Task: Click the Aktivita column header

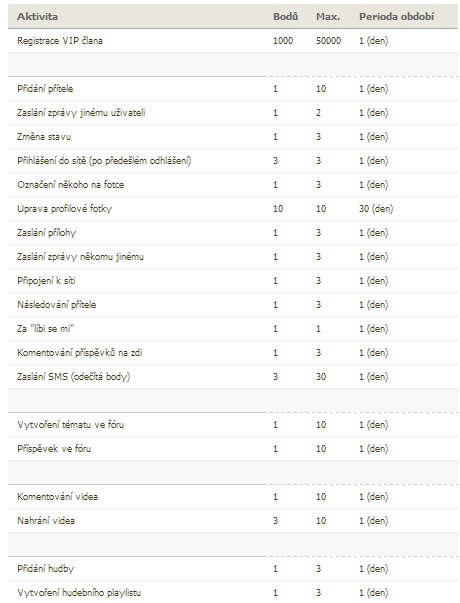Action: point(37,17)
